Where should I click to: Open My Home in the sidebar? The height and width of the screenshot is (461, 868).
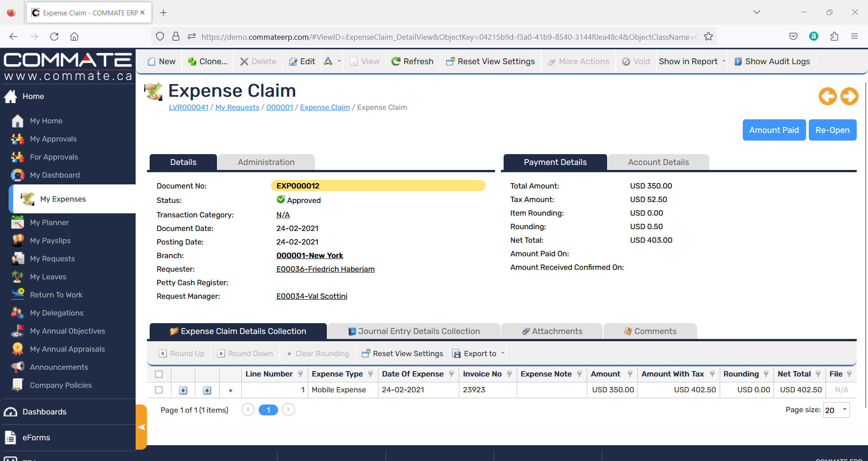(46, 121)
